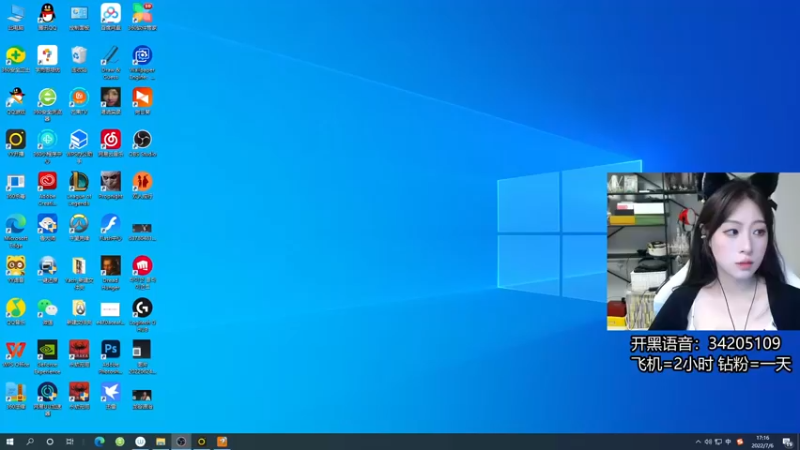The image size is (800, 450).
Task: Open the Control Panel desktop icon
Action: pos(79,15)
